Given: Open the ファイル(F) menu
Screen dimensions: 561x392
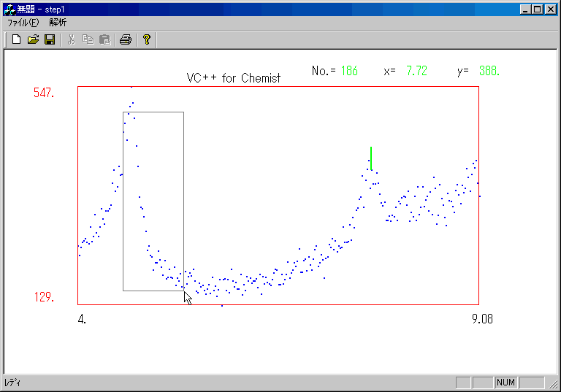Looking at the screenshot, I should click(x=23, y=23).
